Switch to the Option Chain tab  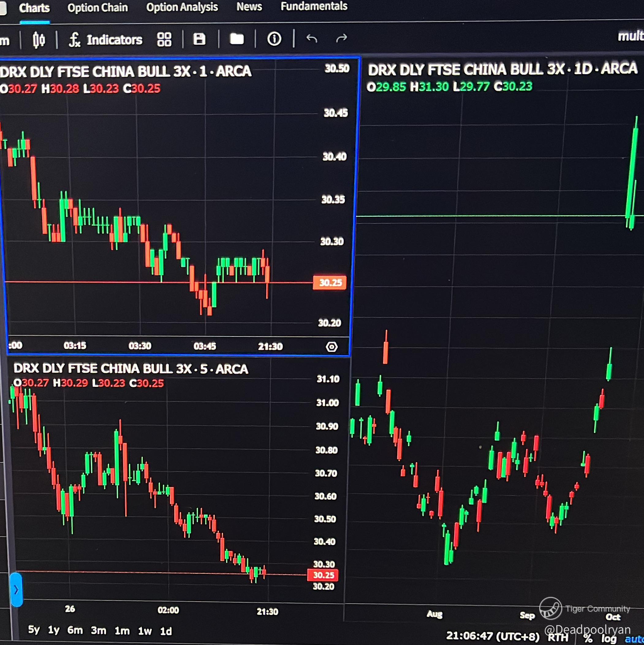click(x=97, y=7)
